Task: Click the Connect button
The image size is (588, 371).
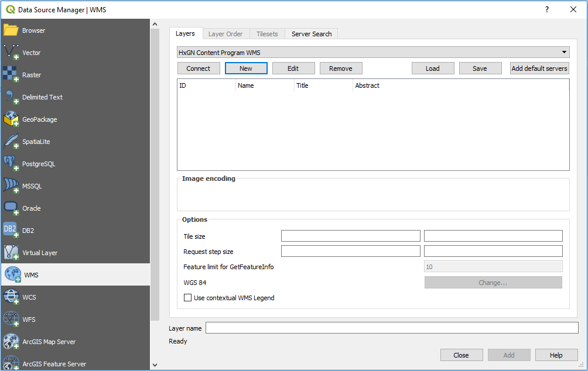Action: coord(199,68)
